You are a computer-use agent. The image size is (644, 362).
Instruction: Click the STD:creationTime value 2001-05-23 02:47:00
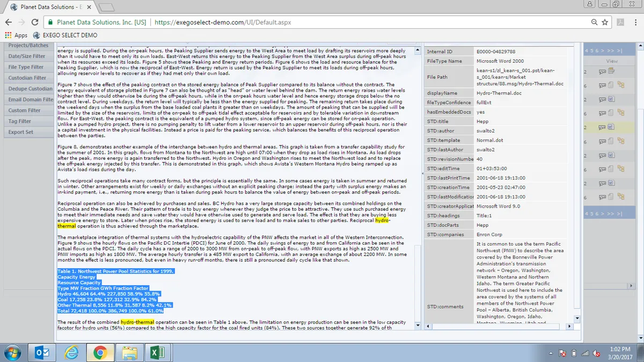(x=501, y=187)
